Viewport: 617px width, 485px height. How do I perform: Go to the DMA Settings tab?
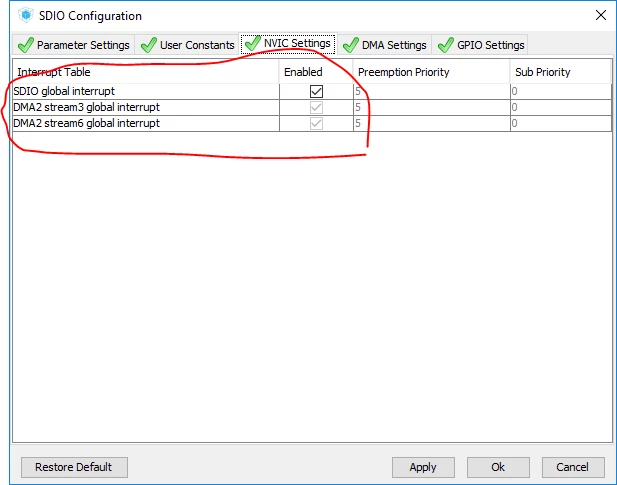(x=385, y=45)
